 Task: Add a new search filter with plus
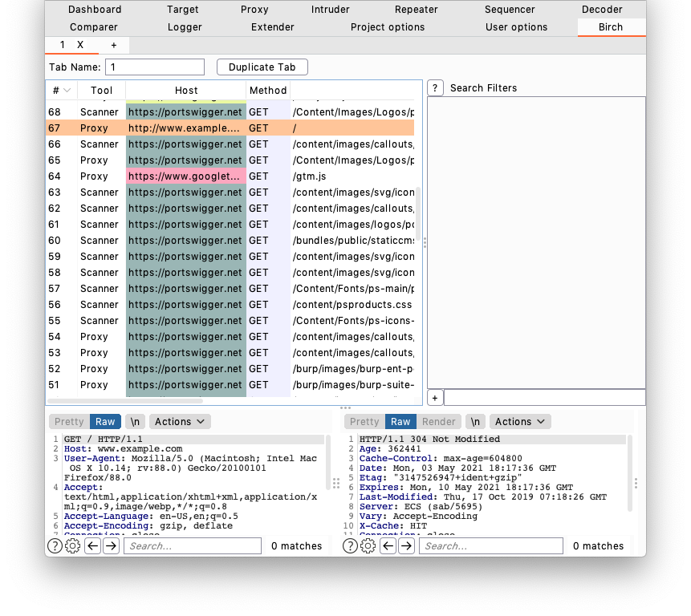point(435,398)
